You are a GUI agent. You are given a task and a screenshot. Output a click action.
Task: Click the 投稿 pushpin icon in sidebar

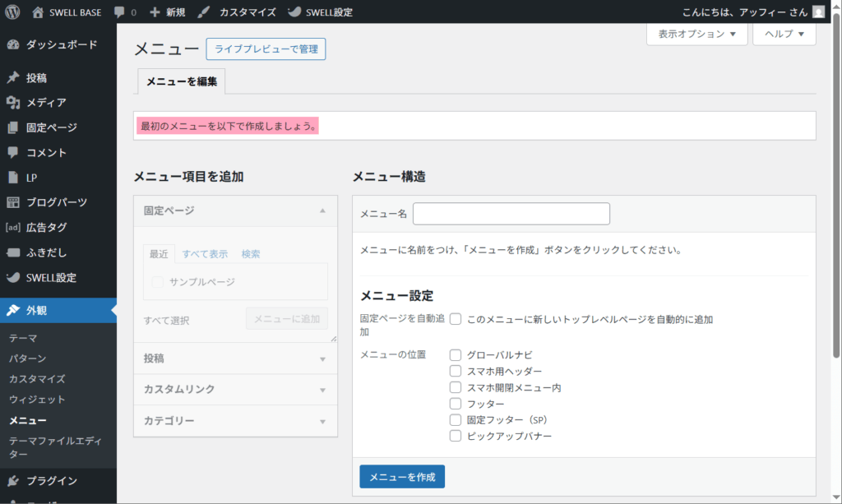[13, 78]
